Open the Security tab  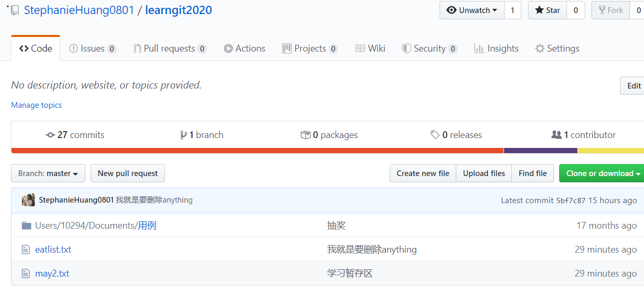coord(430,48)
